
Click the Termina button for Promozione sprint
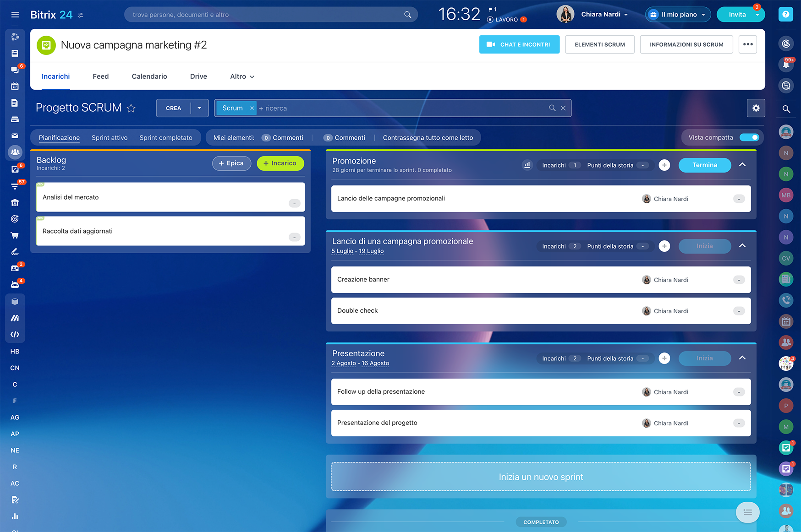coord(704,165)
